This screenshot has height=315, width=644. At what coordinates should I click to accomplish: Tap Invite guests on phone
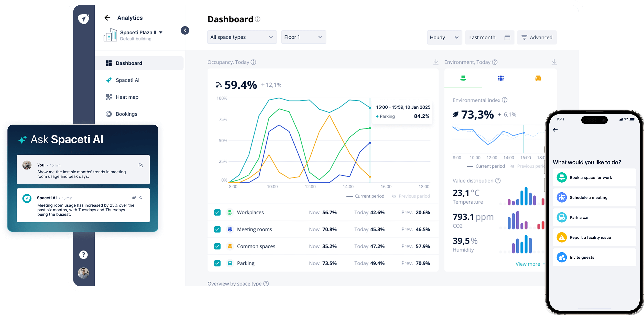(x=594, y=257)
